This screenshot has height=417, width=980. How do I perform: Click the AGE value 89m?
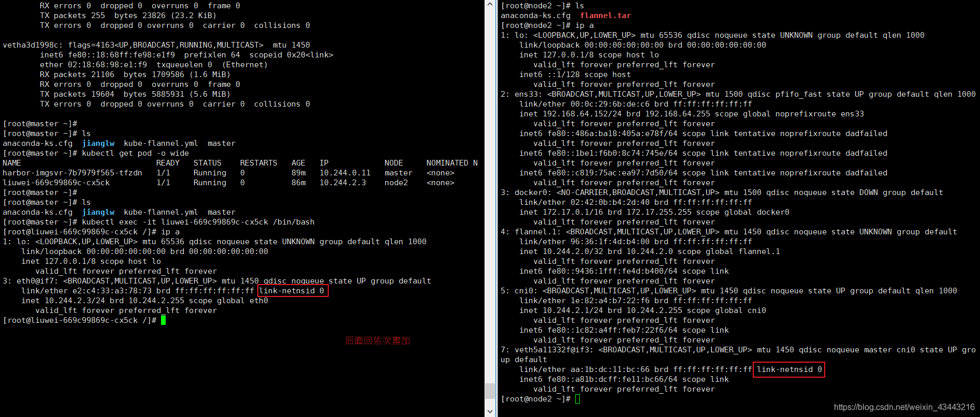298,173
